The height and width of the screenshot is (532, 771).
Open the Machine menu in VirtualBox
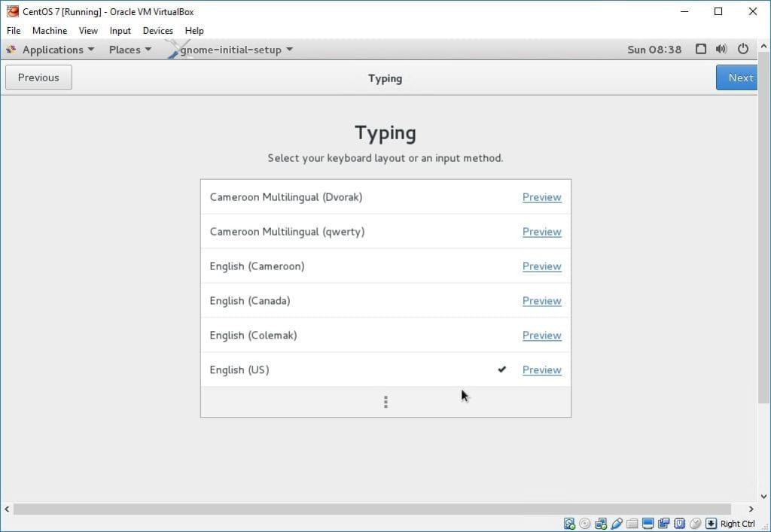pos(50,31)
